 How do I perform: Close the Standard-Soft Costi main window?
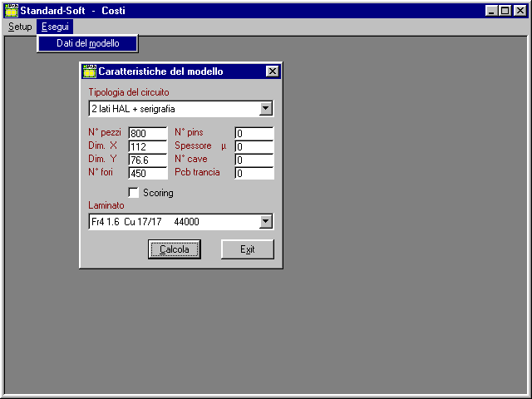click(520, 11)
